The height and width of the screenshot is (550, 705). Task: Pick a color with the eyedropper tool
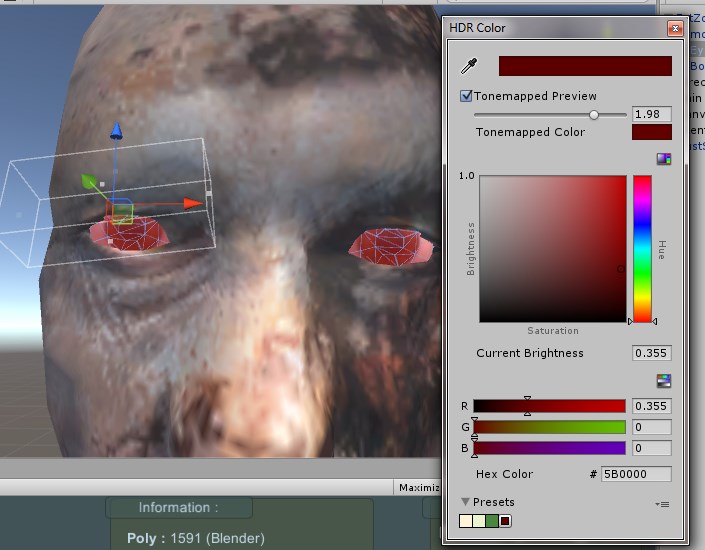(x=467, y=67)
